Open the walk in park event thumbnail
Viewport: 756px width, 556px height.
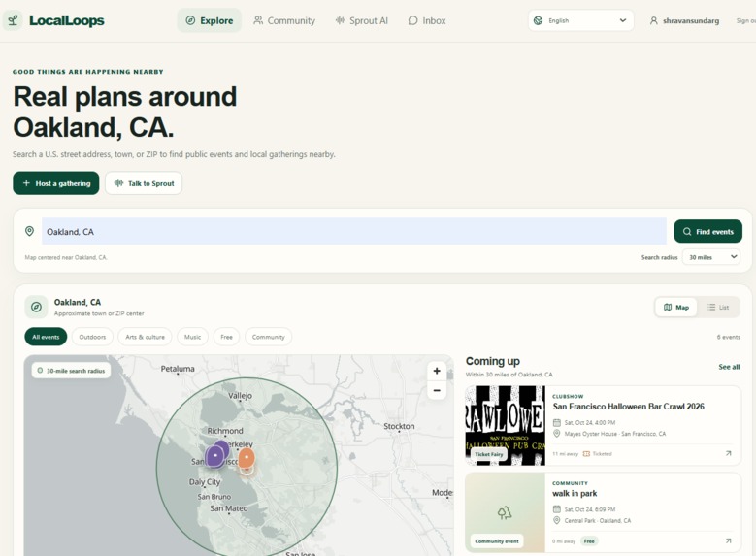[x=506, y=512]
